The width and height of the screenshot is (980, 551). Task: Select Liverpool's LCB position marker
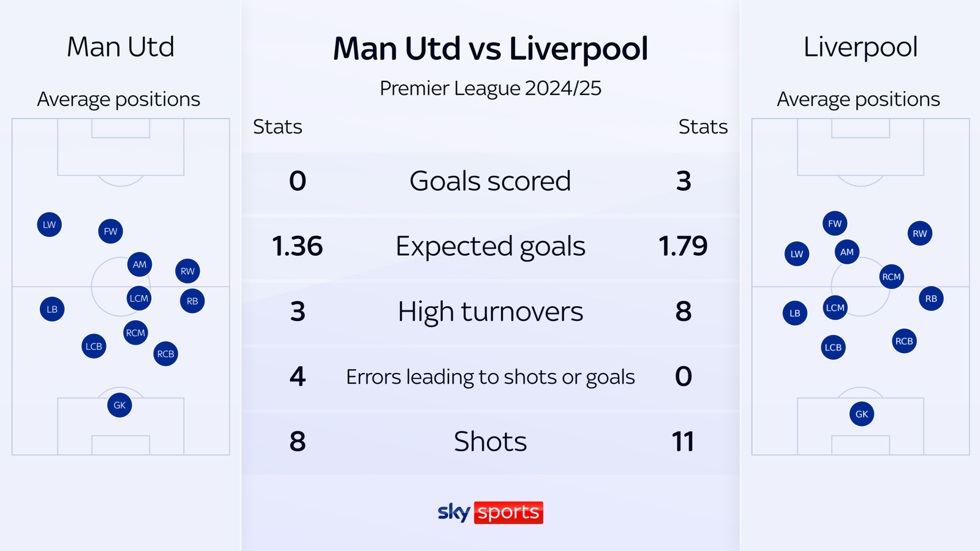[x=833, y=347]
